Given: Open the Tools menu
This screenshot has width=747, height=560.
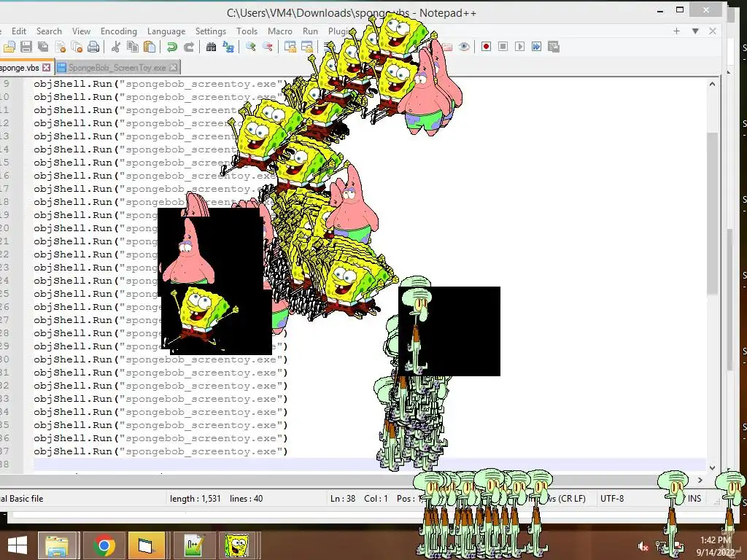Looking at the screenshot, I should (247, 31).
